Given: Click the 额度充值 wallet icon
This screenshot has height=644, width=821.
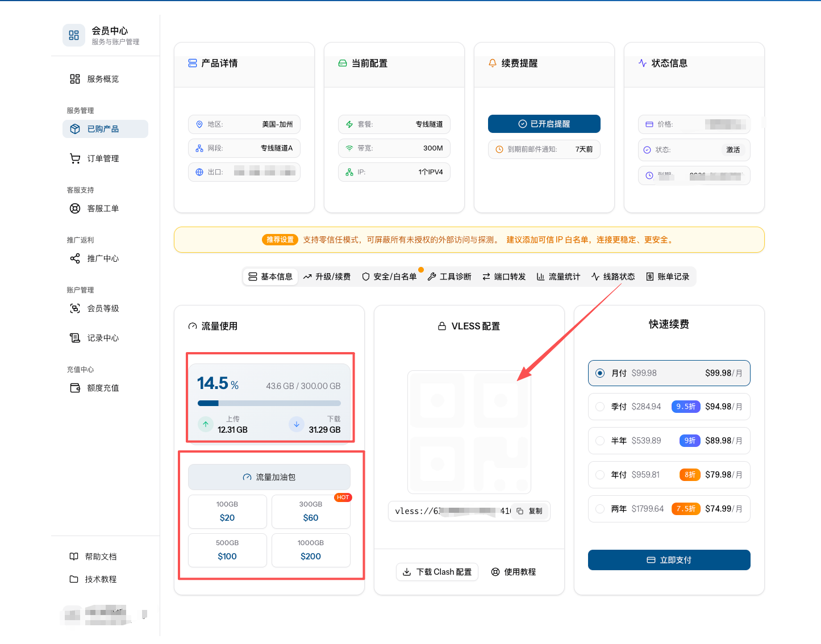Looking at the screenshot, I should (x=75, y=388).
